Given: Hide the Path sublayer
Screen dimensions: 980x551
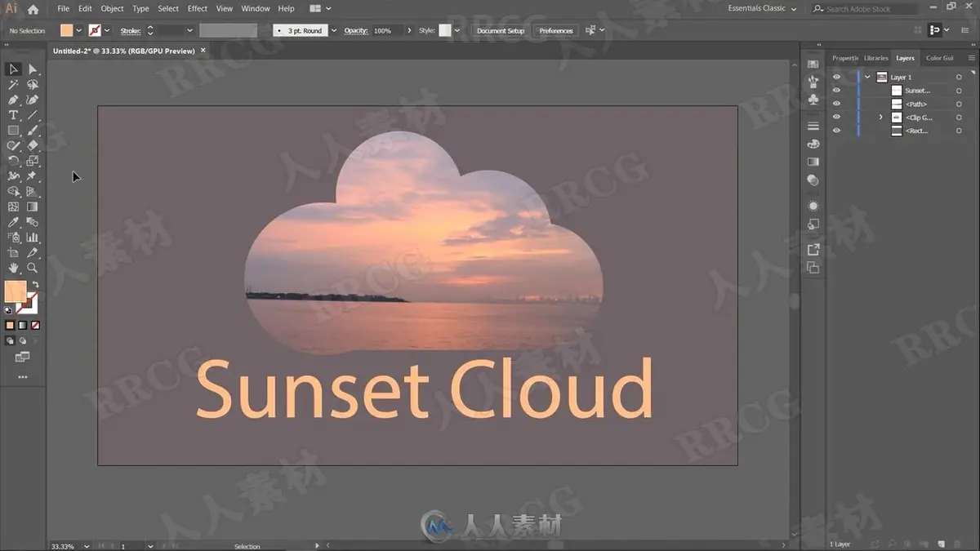Looking at the screenshot, I should 836,104.
